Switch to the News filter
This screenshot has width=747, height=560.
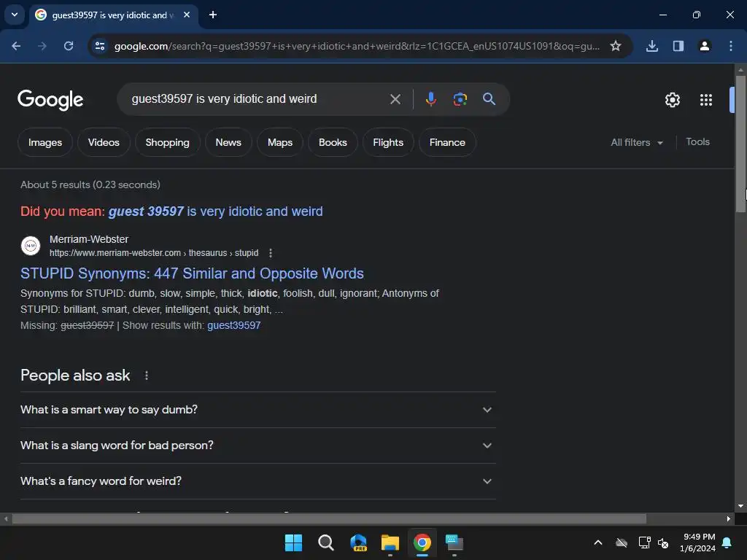click(228, 142)
